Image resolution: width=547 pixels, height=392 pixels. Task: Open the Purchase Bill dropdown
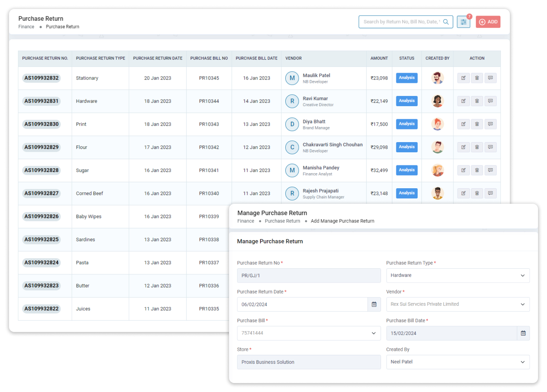(309, 333)
